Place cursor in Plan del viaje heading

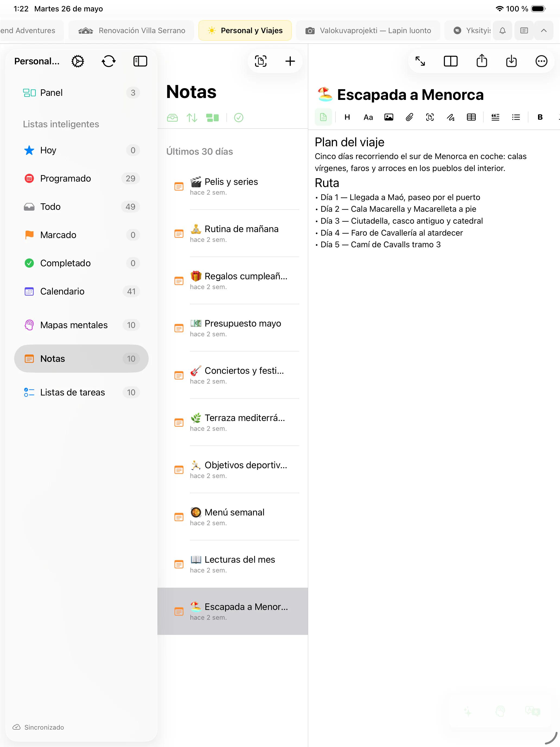[x=349, y=142]
